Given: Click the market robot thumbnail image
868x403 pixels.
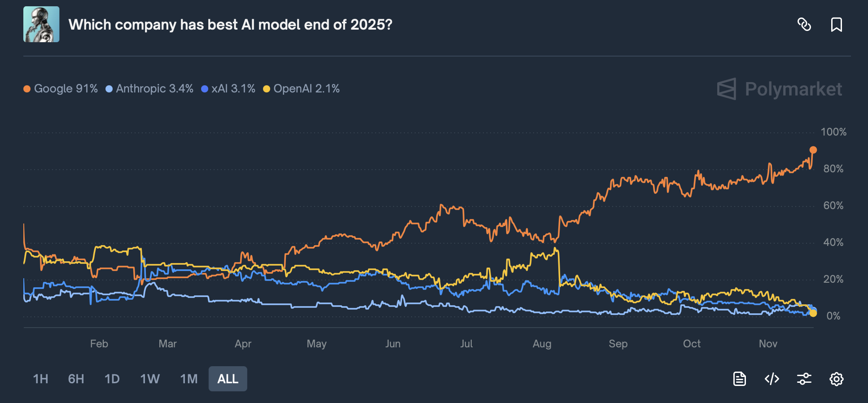Looking at the screenshot, I should (41, 24).
